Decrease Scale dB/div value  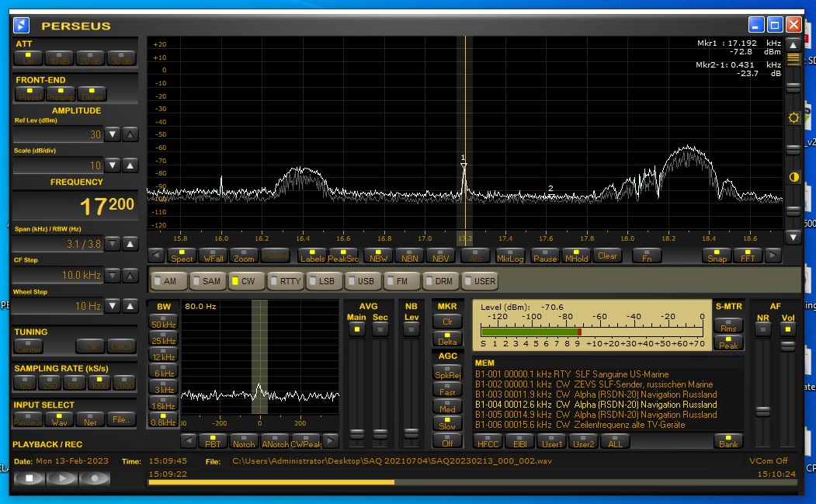pos(113,165)
